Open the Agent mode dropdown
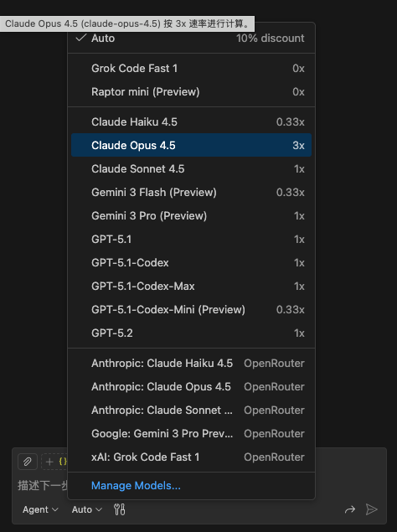397x532 pixels. click(x=40, y=509)
